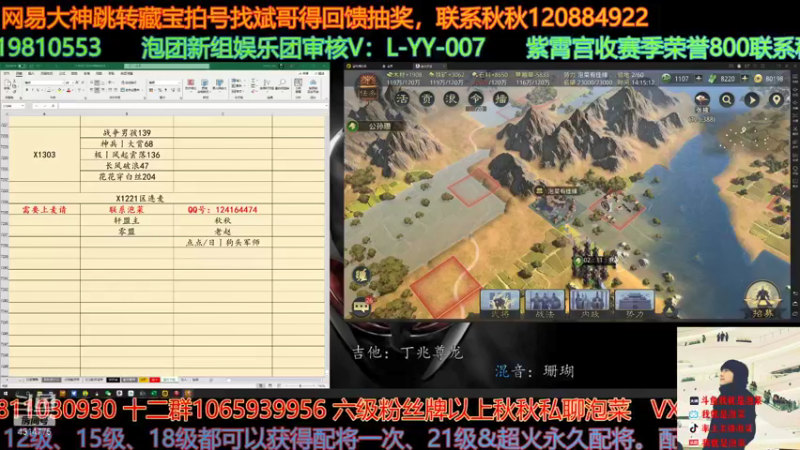Open Format as Table in Excel ribbon

[205, 85]
